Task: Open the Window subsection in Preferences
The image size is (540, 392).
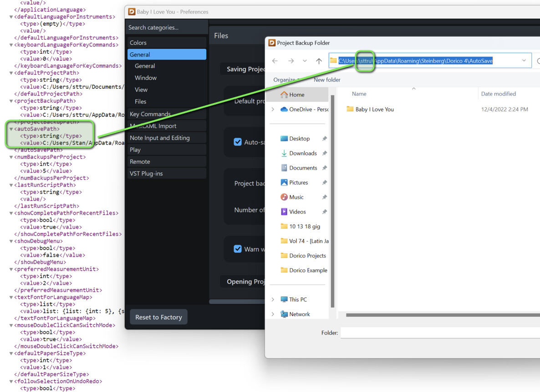Action: pos(146,78)
